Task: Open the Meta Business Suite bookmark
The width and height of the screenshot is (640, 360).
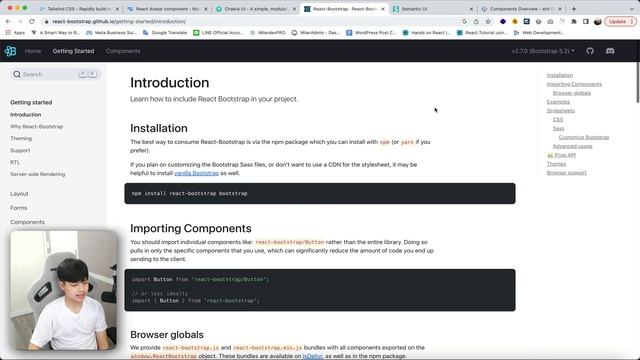Action: [111, 33]
